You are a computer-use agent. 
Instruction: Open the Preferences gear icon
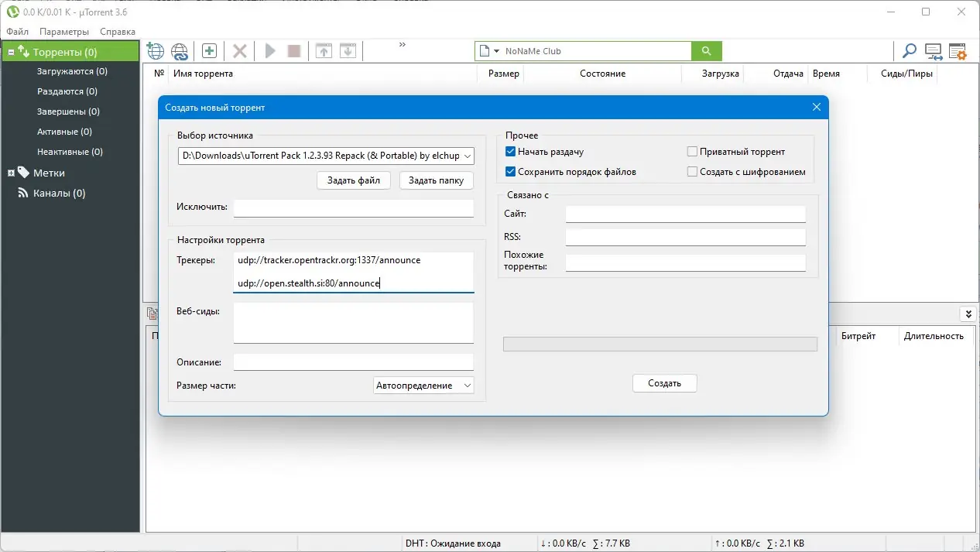pos(958,50)
